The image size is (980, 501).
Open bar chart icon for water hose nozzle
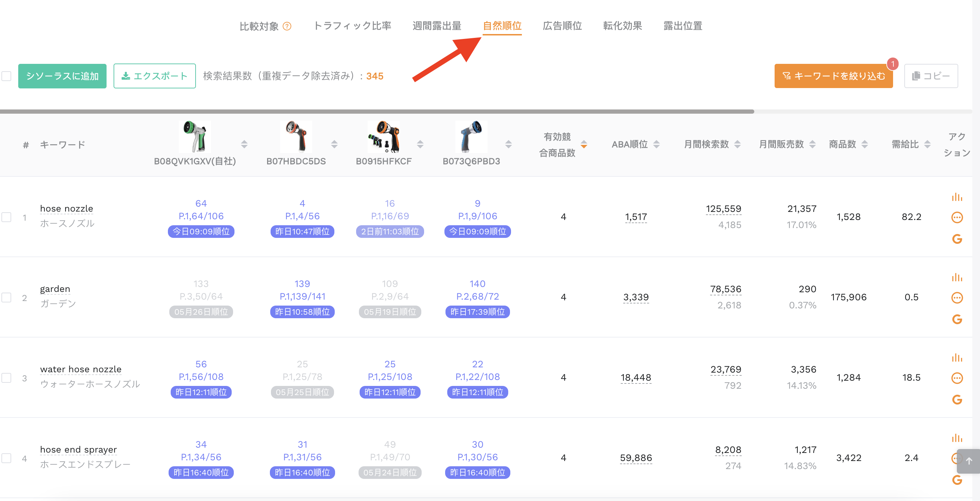[x=957, y=358]
